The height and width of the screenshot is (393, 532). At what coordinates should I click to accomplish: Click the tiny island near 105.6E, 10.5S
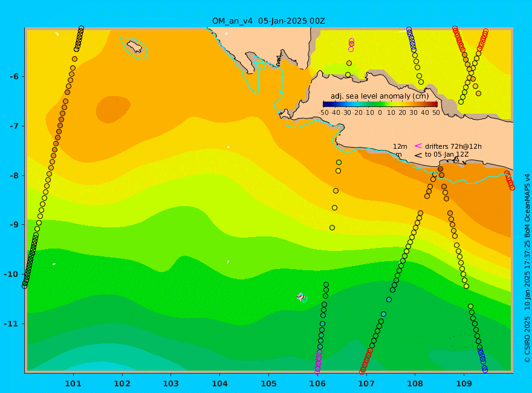[301, 297]
